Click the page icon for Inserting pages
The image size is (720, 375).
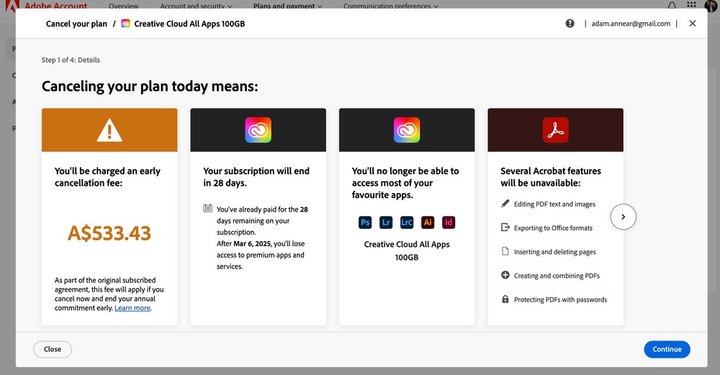point(505,251)
